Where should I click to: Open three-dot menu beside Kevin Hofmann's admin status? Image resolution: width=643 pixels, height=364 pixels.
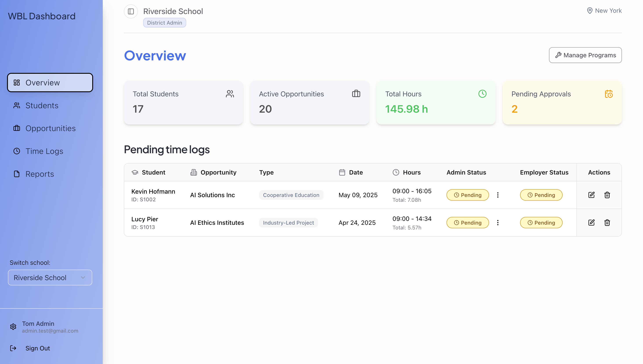coord(498,195)
